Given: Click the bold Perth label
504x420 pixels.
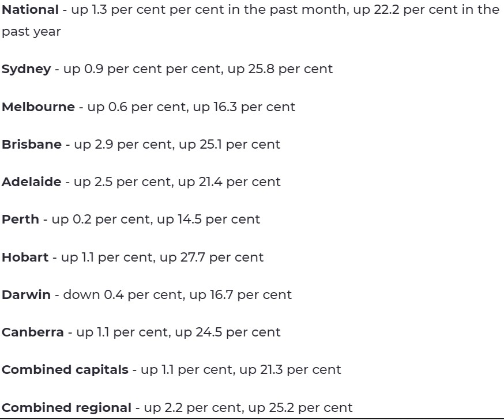Looking at the screenshot, I should pos(20,220).
